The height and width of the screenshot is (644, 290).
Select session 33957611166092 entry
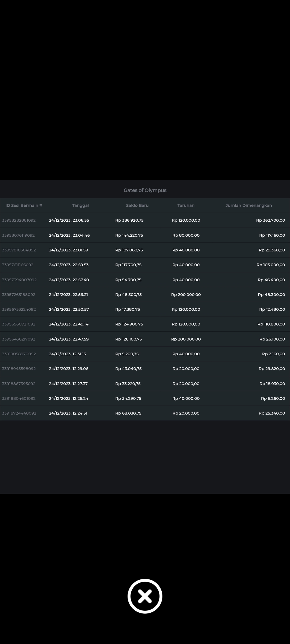[x=18, y=265]
